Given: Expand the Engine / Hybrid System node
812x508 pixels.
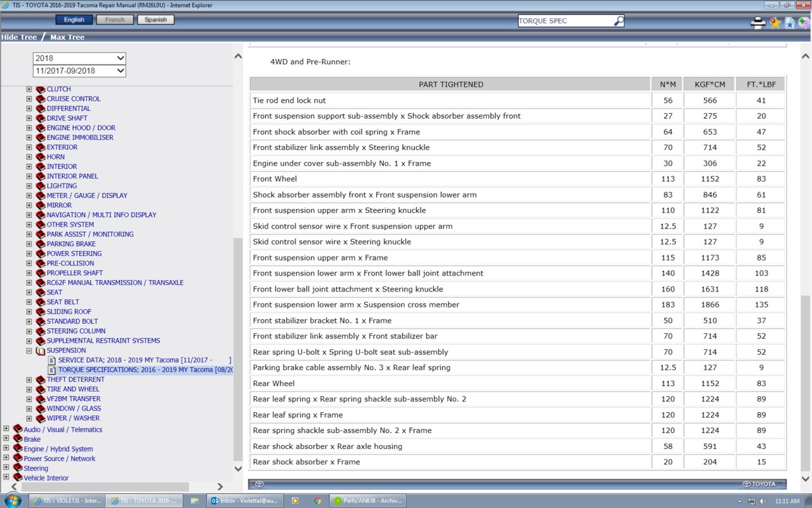Looking at the screenshot, I should coord(6,448).
